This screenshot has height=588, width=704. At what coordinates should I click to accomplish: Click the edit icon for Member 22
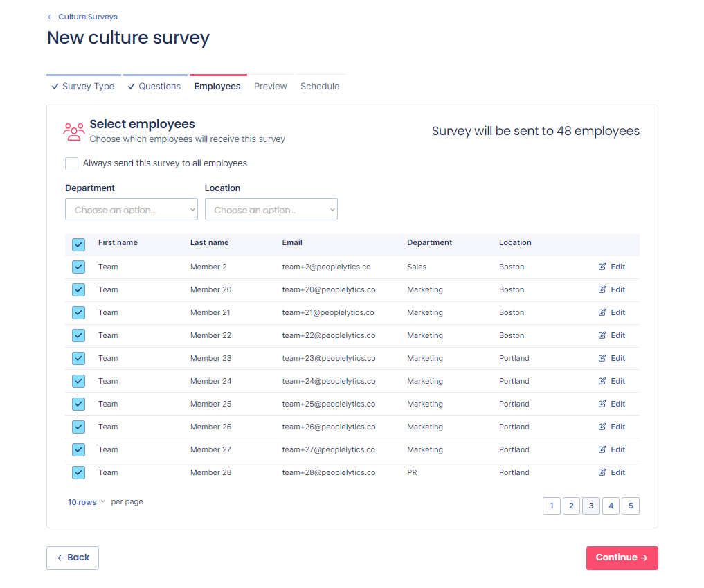click(x=602, y=335)
